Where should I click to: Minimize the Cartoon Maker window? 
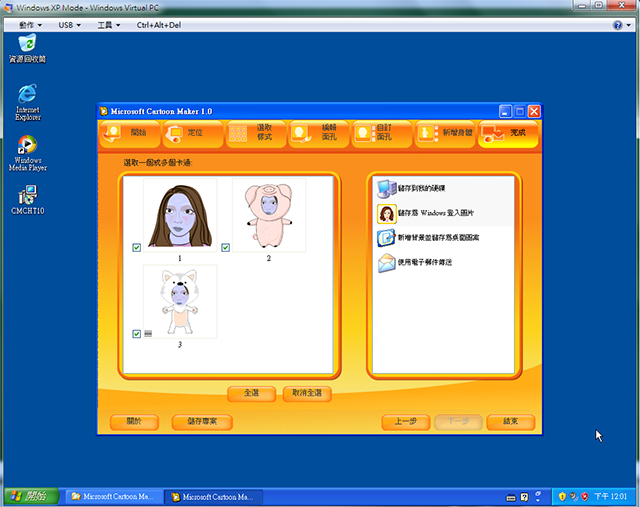point(505,111)
